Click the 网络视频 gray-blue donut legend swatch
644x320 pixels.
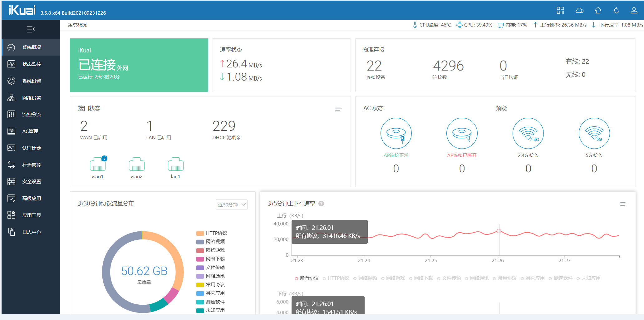[x=200, y=242]
